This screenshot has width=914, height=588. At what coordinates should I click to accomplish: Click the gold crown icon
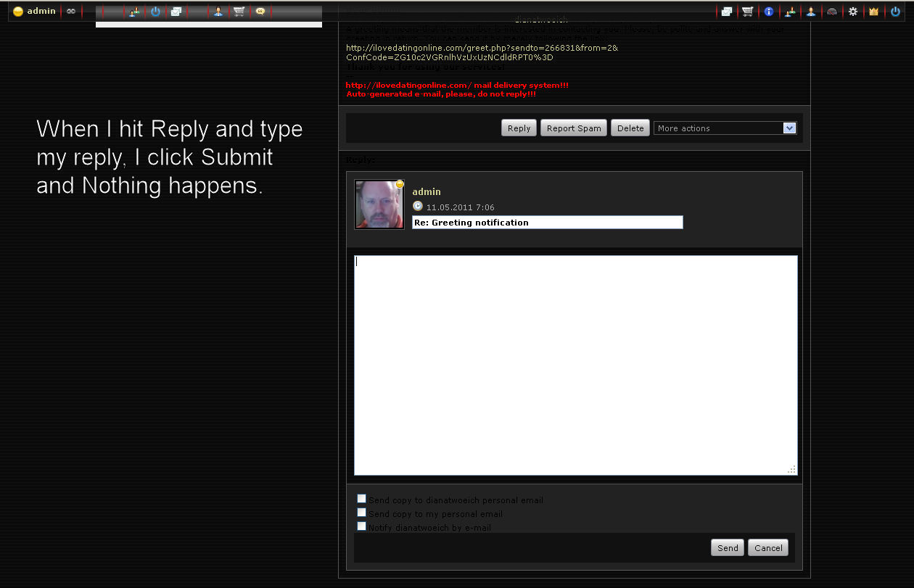tap(873, 12)
